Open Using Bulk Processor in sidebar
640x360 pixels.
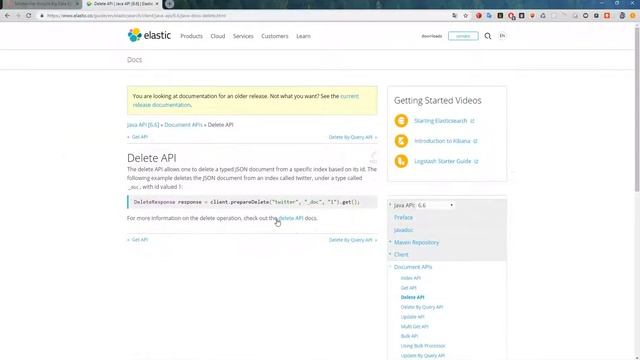point(423,346)
